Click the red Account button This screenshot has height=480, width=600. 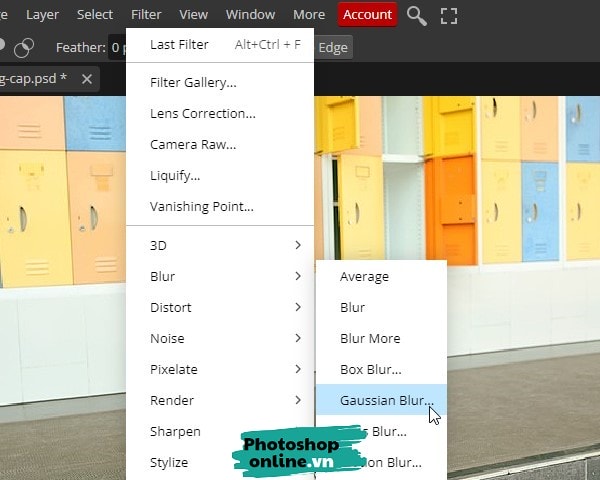pos(367,14)
